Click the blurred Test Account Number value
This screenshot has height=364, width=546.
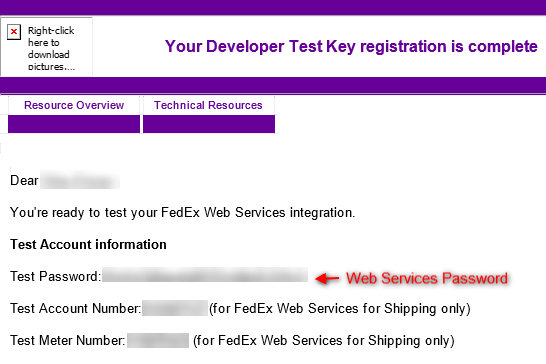pyautogui.click(x=175, y=308)
